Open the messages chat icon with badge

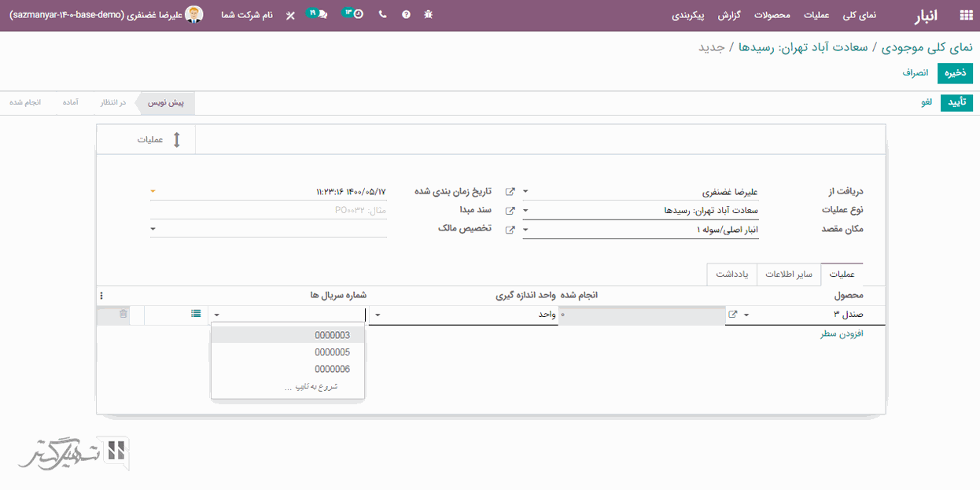click(317, 14)
